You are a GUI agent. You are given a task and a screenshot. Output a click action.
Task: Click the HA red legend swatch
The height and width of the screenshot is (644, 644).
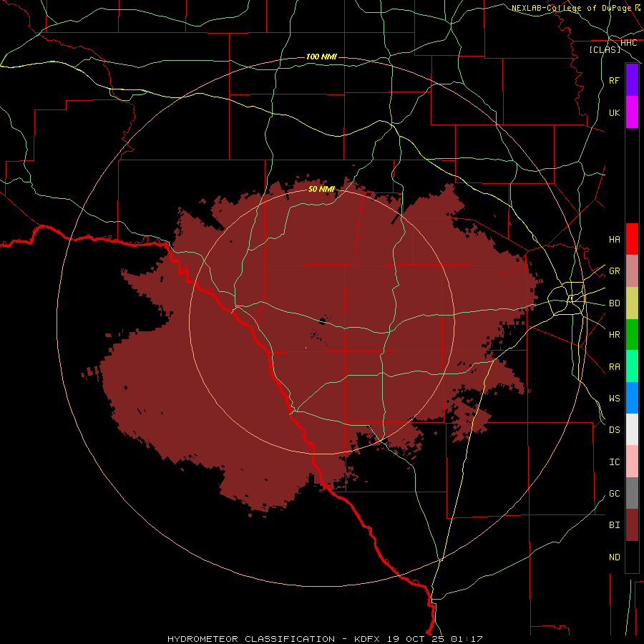tap(632, 239)
